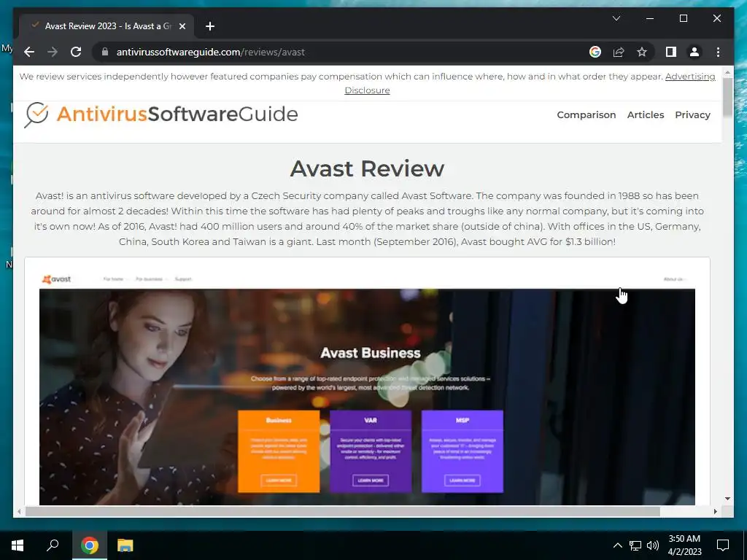Click the Chrome taskbar icon
This screenshot has height=560, width=747.
click(x=89, y=545)
